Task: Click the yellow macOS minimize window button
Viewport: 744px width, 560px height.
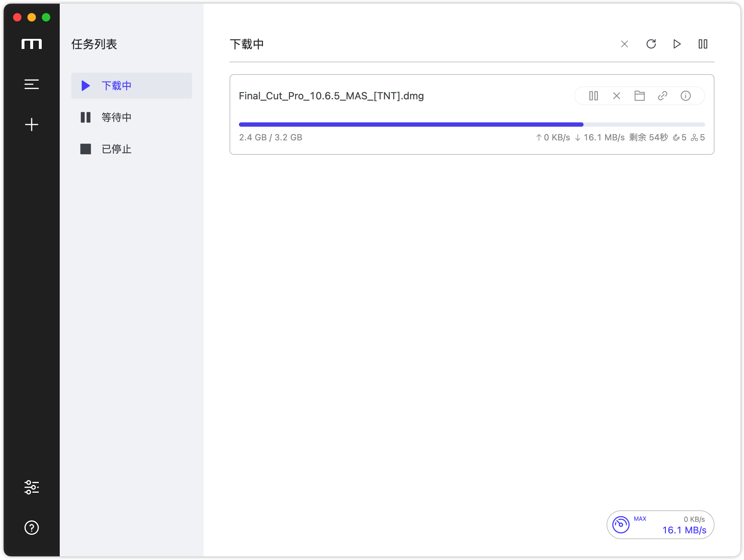Action: tap(32, 17)
